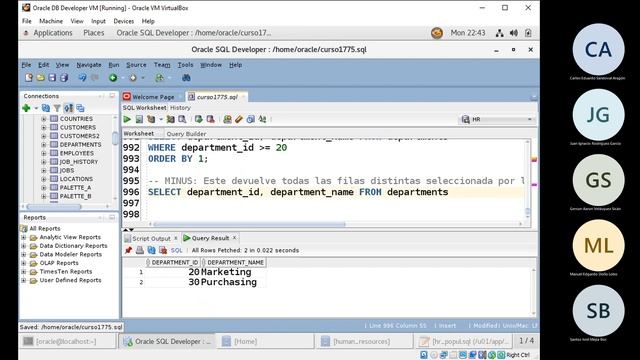The height and width of the screenshot is (360, 640).
Task: Click the green plus New Connection icon
Action: coord(27,108)
